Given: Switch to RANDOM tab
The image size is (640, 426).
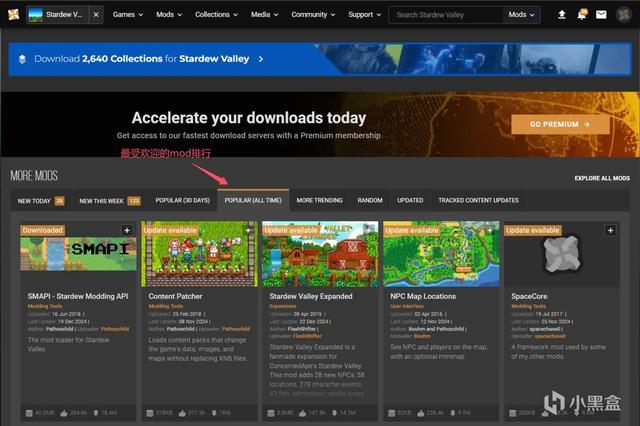Looking at the screenshot, I should (370, 200).
